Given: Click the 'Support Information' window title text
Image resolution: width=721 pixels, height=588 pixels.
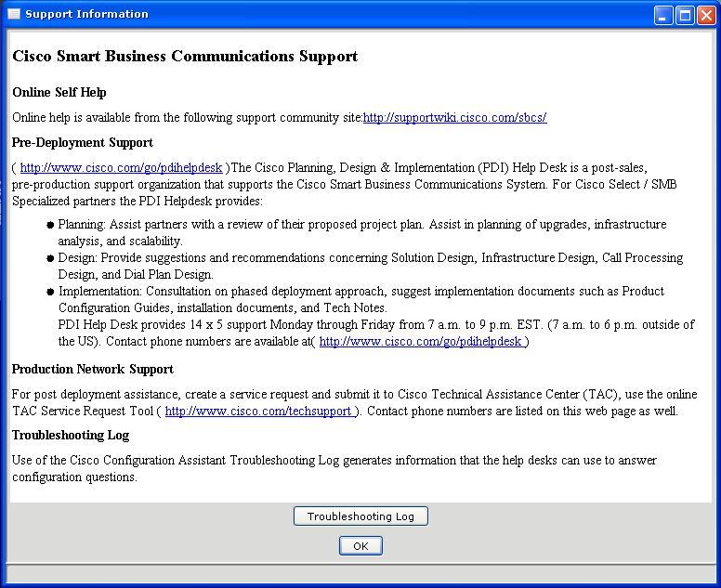Looking at the screenshot, I should pos(87,14).
